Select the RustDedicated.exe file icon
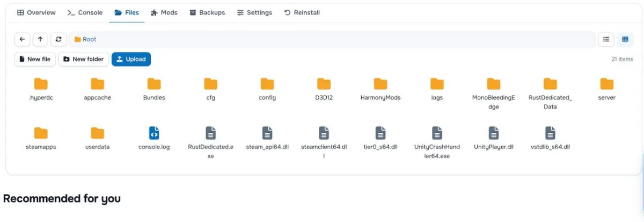This screenshot has width=644, height=222. (x=211, y=133)
